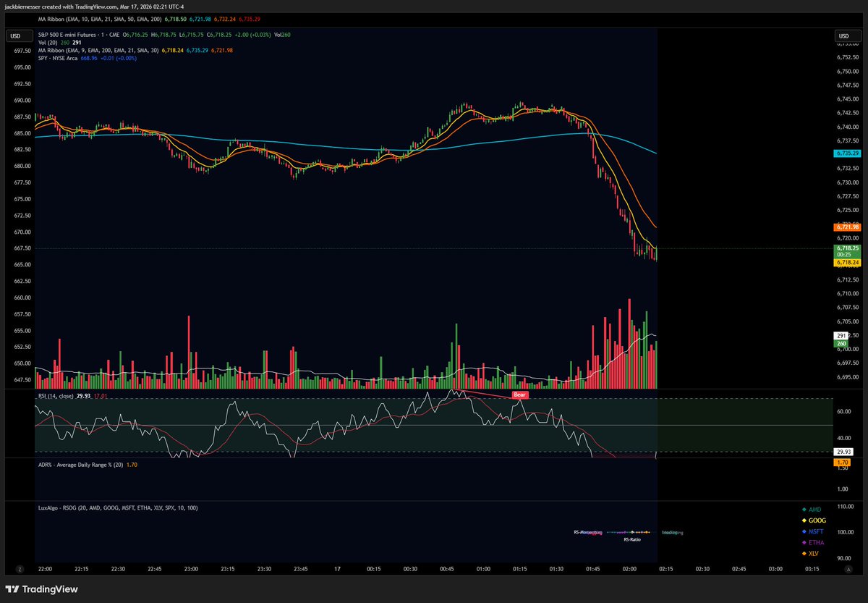Viewport: 868px width, 603px height.
Task: Click the cyan 6,735.29 price scale label
Action: point(846,153)
